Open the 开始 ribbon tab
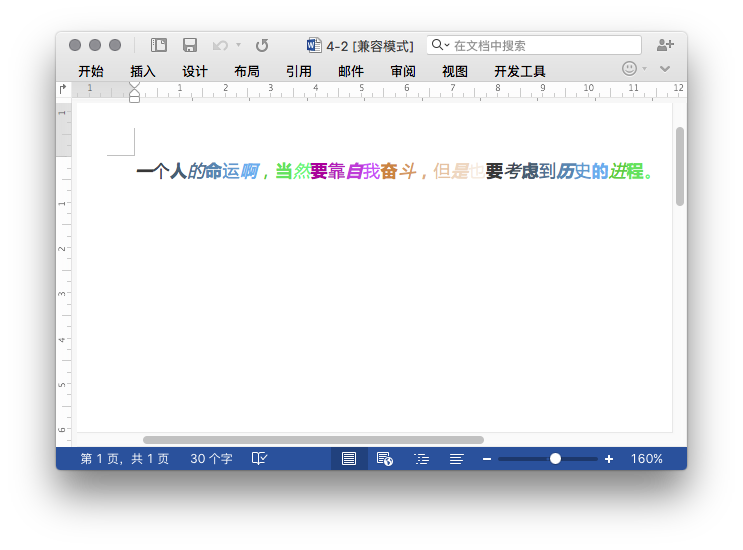743x550 pixels. click(x=91, y=72)
